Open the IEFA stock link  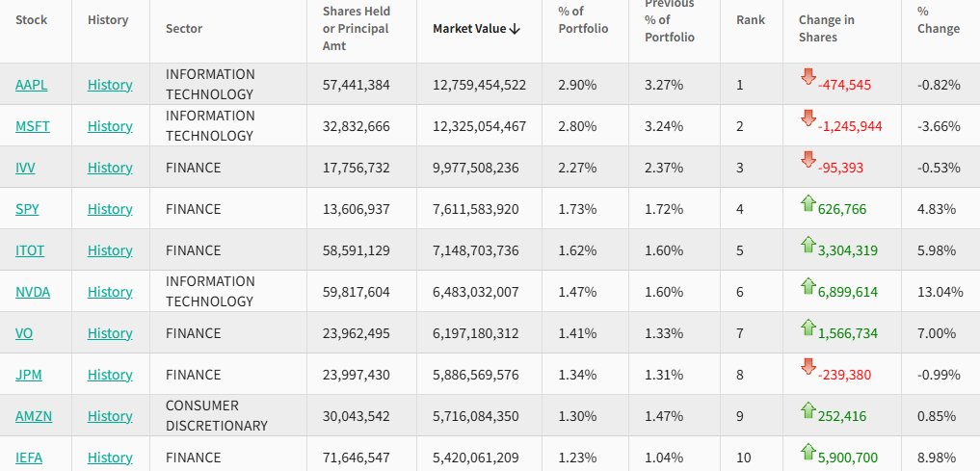31,458
